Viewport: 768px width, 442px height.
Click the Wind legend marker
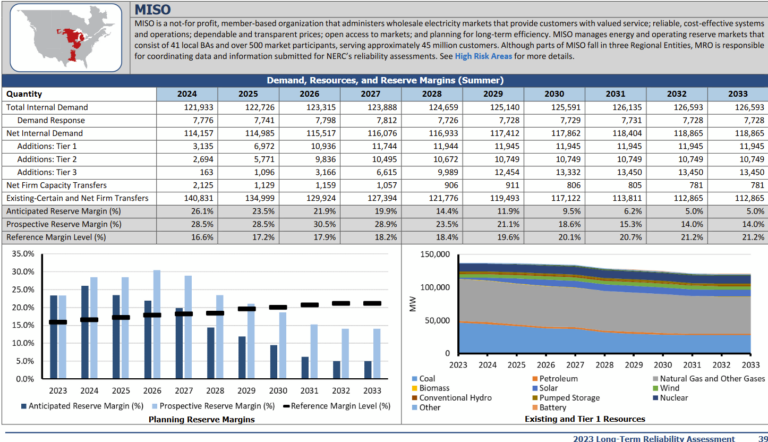coord(653,388)
